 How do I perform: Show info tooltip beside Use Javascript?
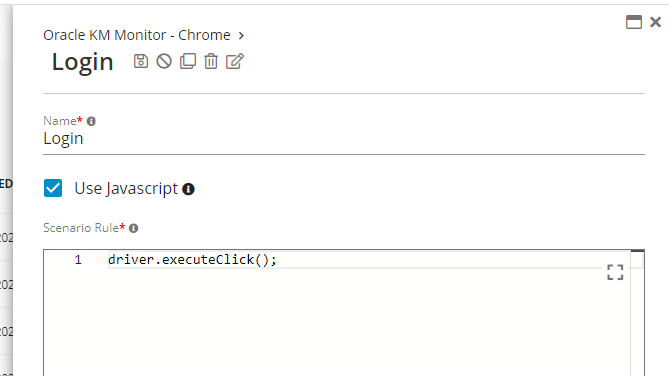pyautogui.click(x=188, y=189)
